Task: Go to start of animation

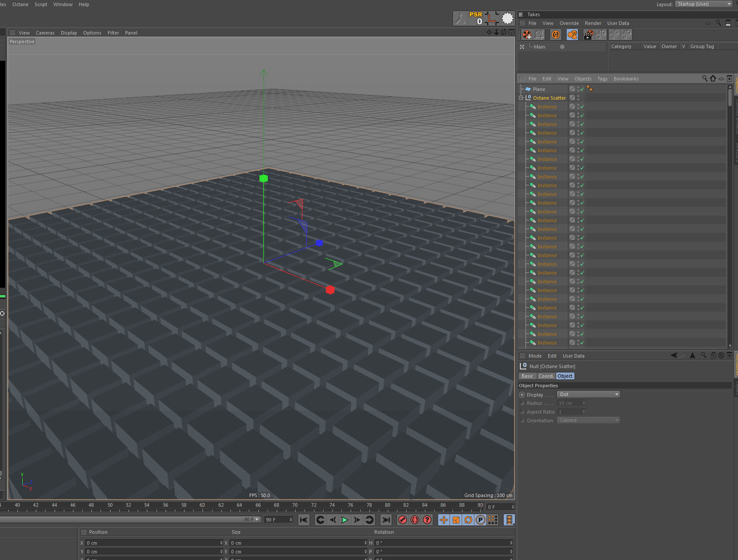Action: point(304,520)
